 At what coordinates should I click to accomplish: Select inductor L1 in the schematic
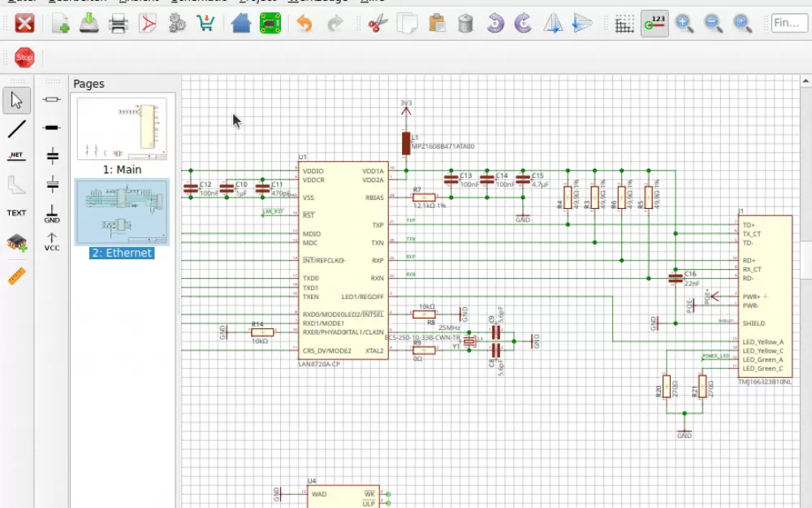[x=406, y=144]
